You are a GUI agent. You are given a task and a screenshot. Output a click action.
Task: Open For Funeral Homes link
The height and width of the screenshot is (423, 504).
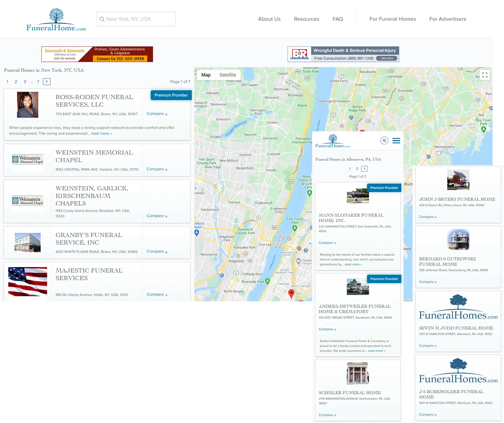pyautogui.click(x=392, y=19)
